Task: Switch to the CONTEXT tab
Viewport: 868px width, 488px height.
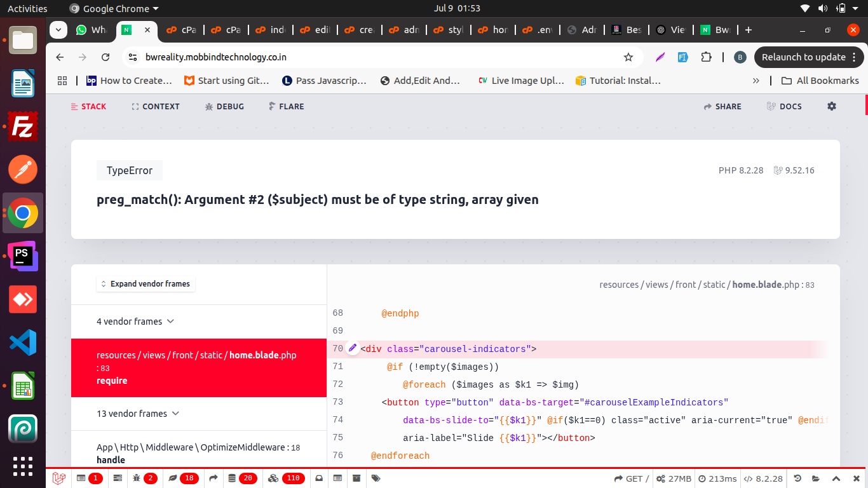Action: 156,106
